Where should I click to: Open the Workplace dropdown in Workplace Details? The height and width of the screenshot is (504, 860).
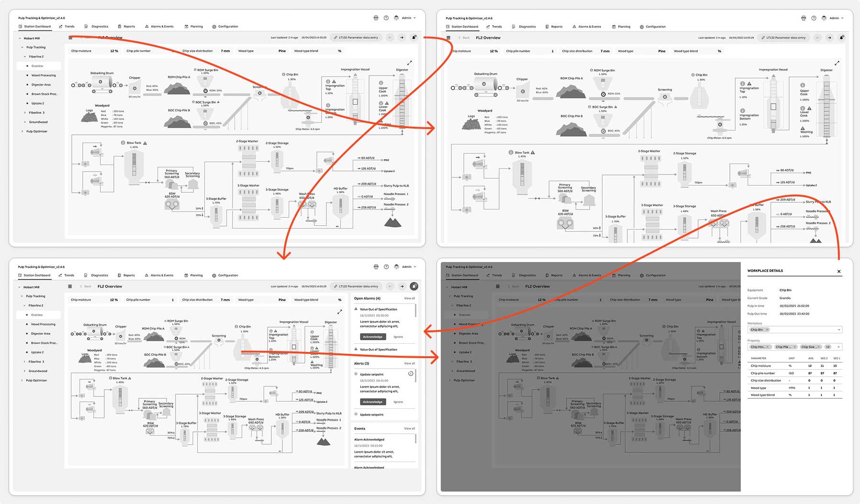838,329
